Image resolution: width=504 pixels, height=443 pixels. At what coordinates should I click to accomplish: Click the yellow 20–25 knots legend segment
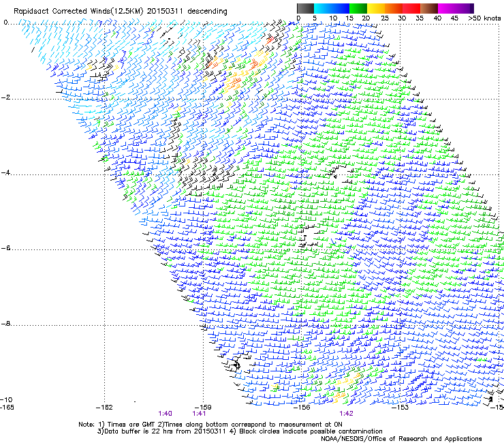coord(376,8)
